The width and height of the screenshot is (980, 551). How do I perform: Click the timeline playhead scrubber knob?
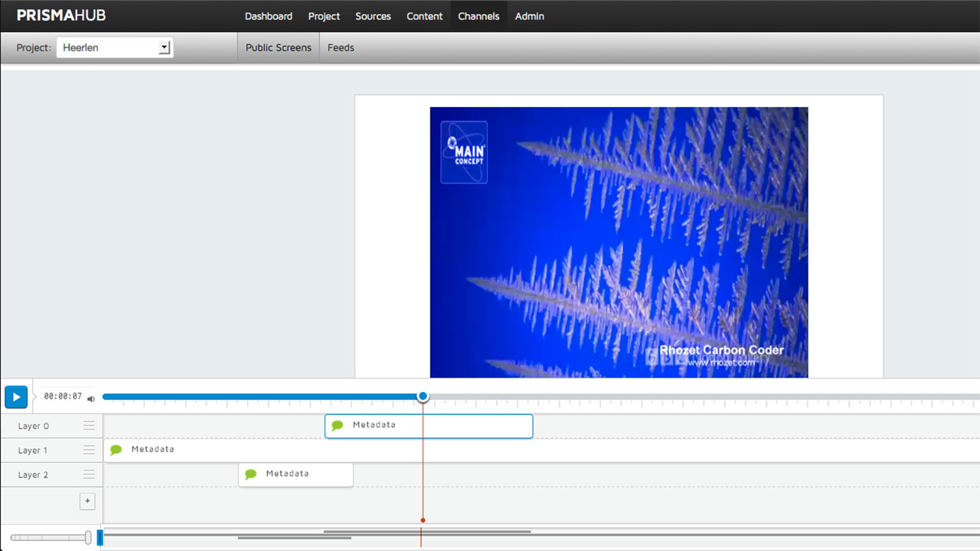point(423,396)
